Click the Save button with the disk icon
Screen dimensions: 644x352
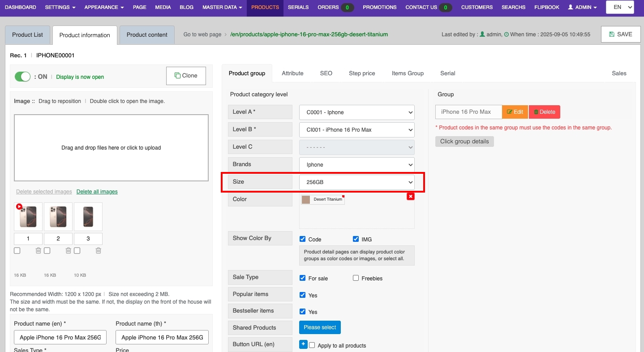(x=621, y=34)
